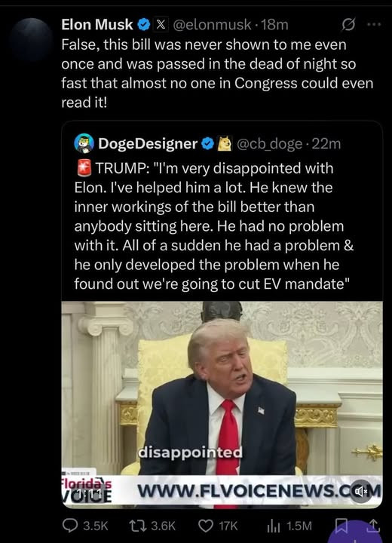Open the @elonmusk handle link

pyautogui.click(x=212, y=25)
